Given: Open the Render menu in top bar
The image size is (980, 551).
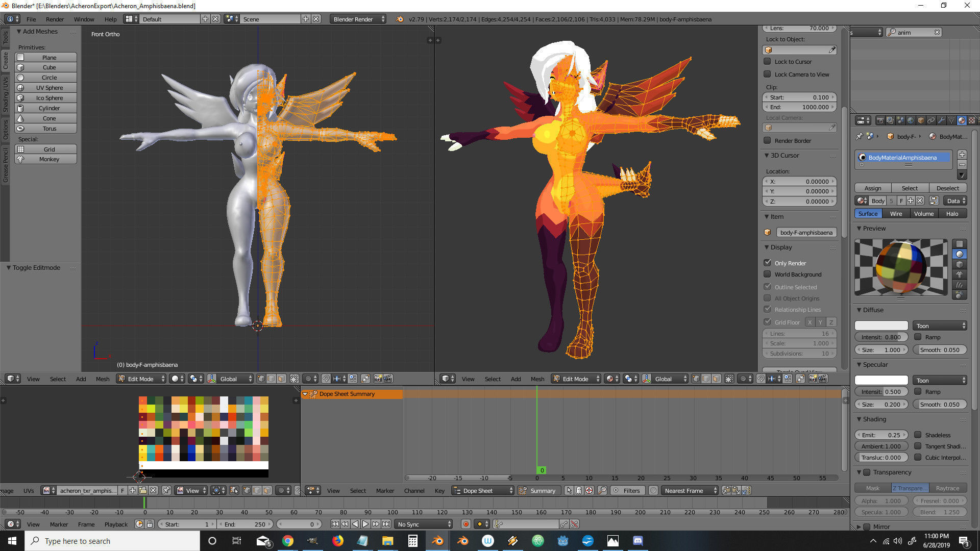Looking at the screenshot, I should point(55,19).
